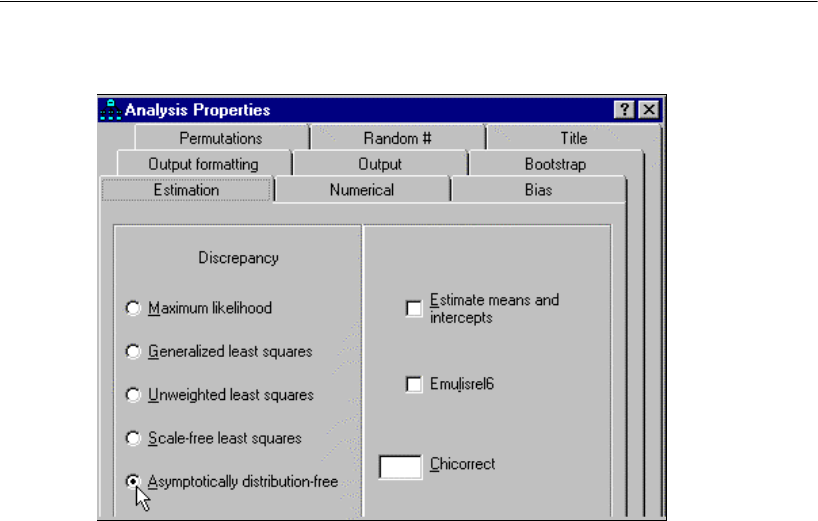818x521 pixels.
Task: Pick Scale-free least squares option
Action: [x=133, y=438]
